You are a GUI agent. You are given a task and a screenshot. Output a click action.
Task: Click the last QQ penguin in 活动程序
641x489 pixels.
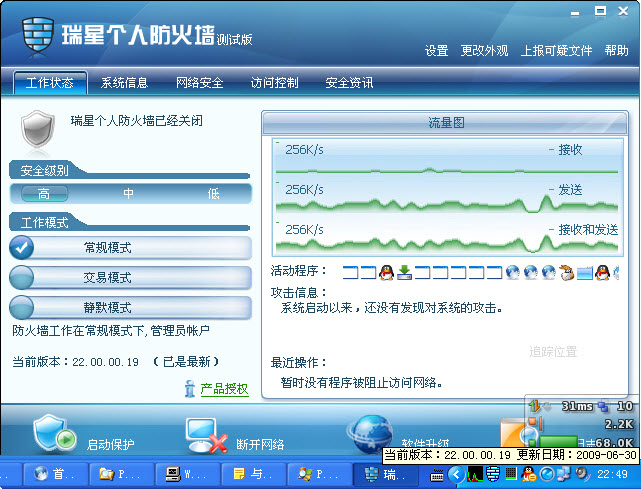[603, 272]
